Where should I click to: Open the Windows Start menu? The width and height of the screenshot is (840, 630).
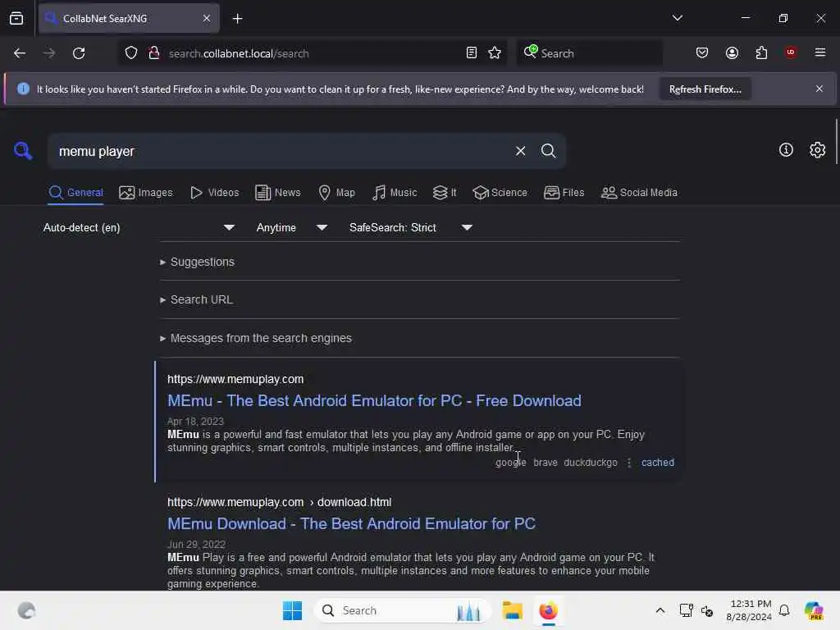[292, 610]
